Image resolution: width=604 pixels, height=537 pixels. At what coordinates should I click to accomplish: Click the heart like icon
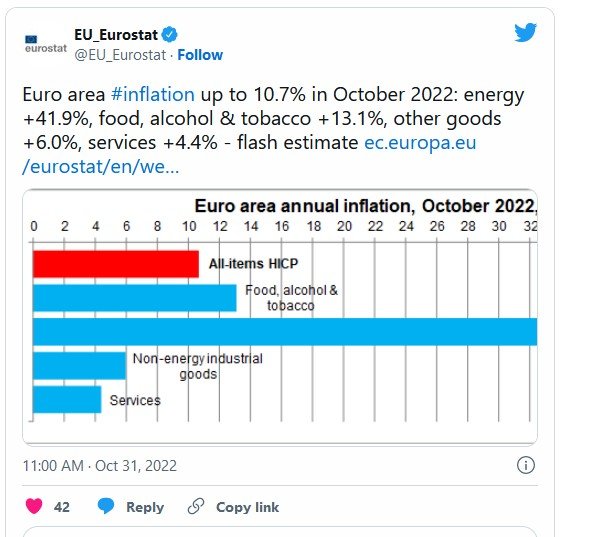click(x=33, y=507)
